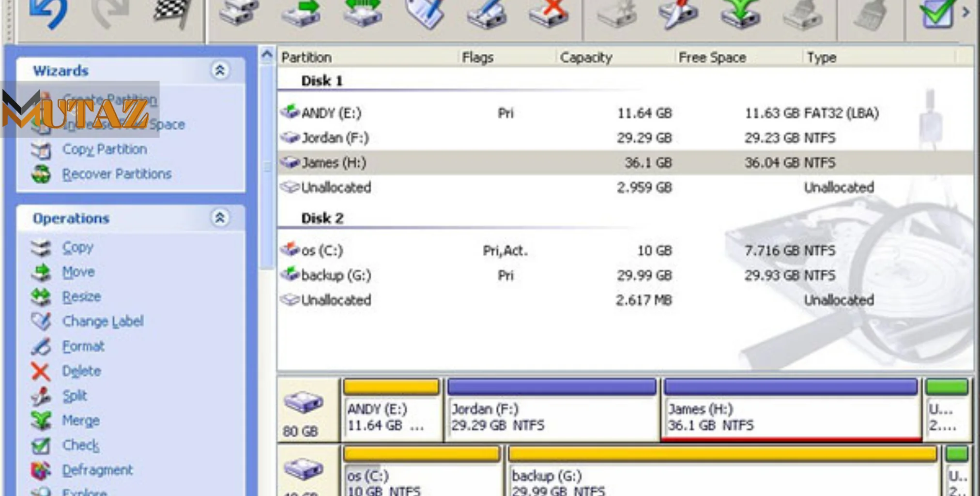Click the Defragment operation icon

(41, 470)
